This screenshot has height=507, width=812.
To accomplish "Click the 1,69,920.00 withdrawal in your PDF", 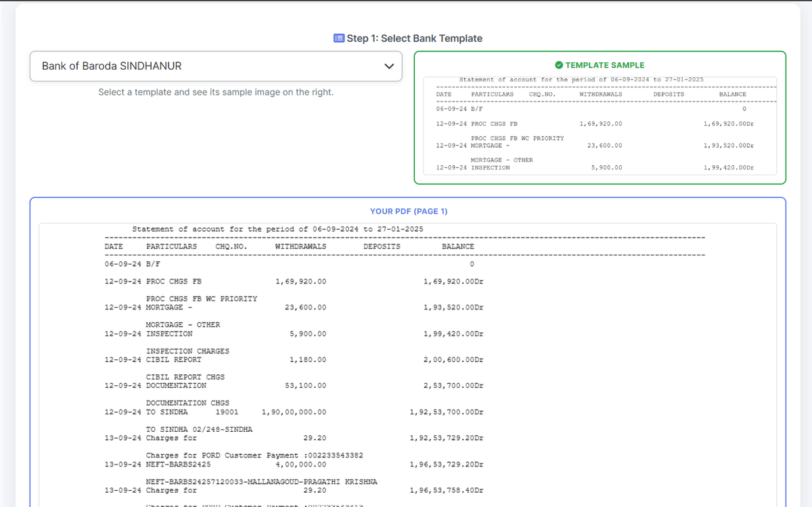I will click(300, 282).
